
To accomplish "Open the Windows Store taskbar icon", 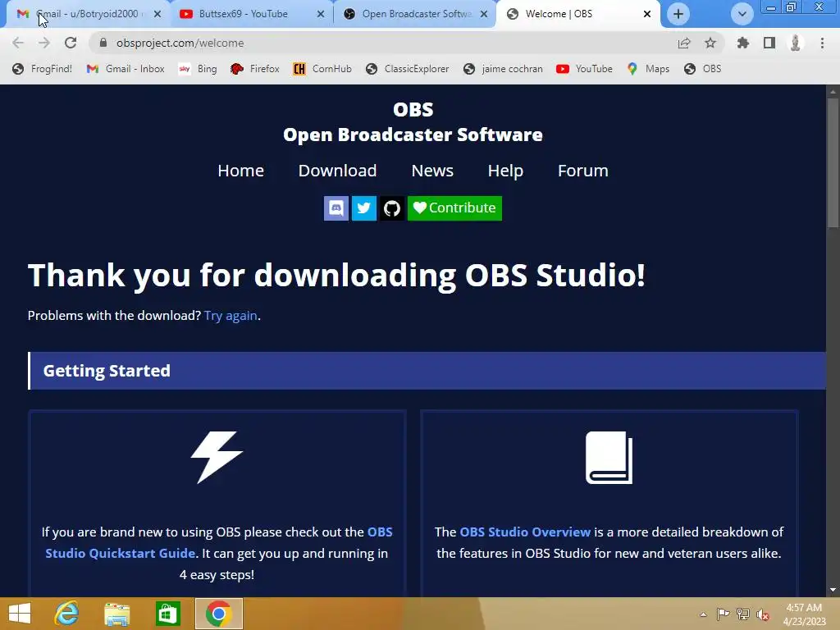I will 167,614.
